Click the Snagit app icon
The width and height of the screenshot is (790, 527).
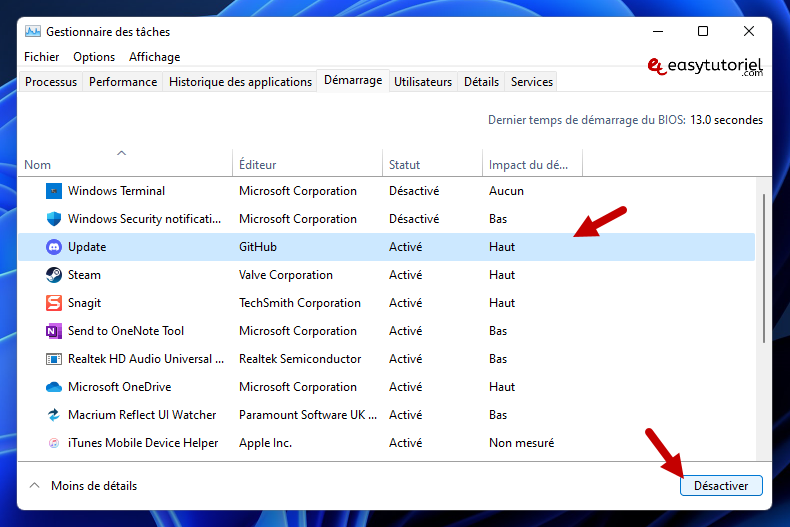[54, 303]
